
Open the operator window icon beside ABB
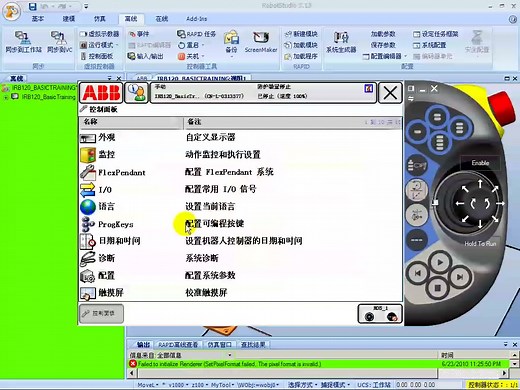pos(136,93)
